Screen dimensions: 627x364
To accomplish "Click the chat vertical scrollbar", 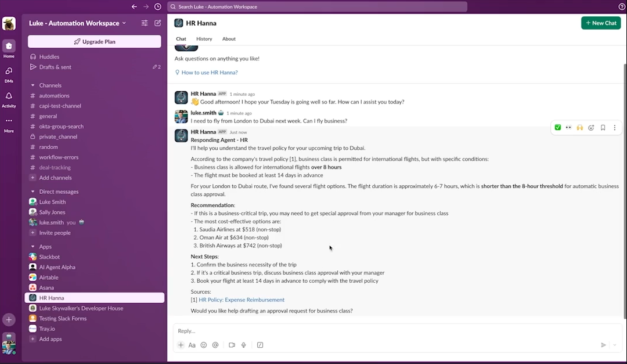I will (x=625, y=190).
